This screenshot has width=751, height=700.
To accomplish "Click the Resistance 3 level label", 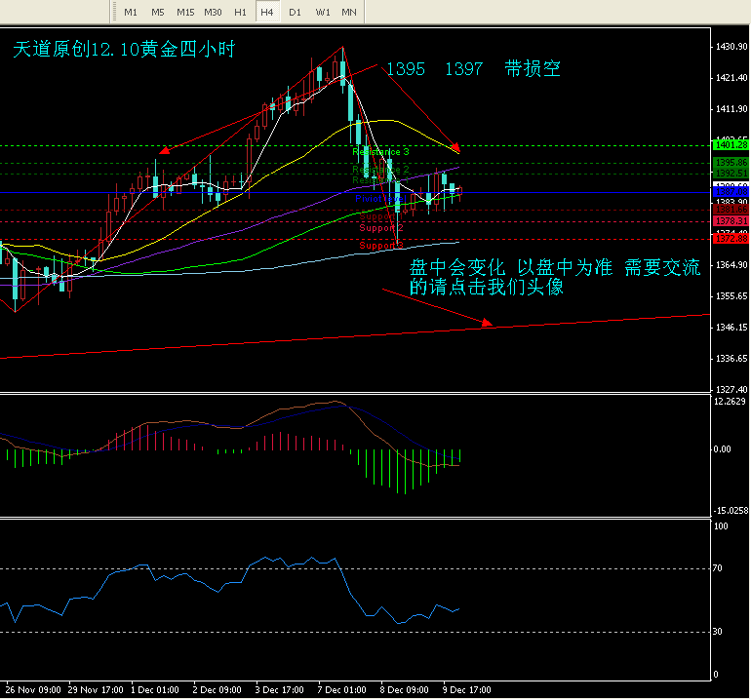I will [380, 152].
